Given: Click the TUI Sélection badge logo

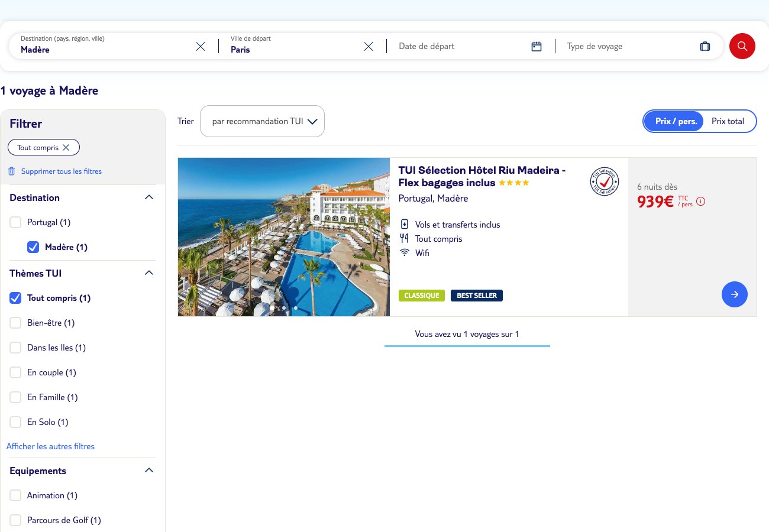Looking at the screenshot, I should (x=605, y=181).
